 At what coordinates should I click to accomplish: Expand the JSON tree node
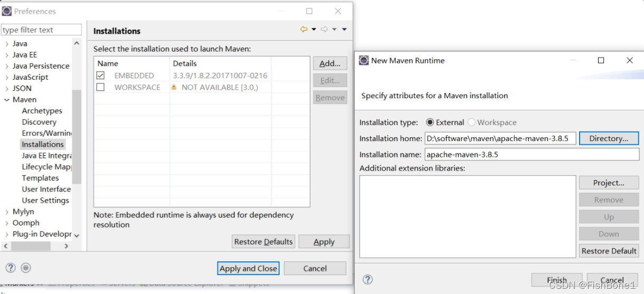(7, 88)
